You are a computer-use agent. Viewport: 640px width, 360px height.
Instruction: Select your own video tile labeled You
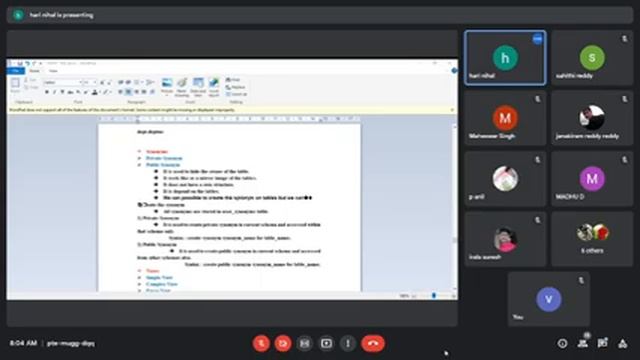(x=549, y=299)
